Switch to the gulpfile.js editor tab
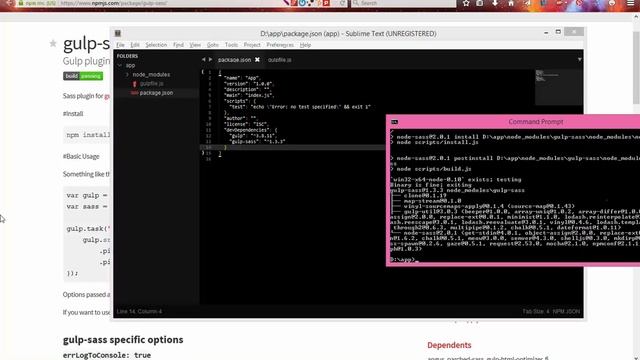 pyautogui.click(x=280, y=60)
